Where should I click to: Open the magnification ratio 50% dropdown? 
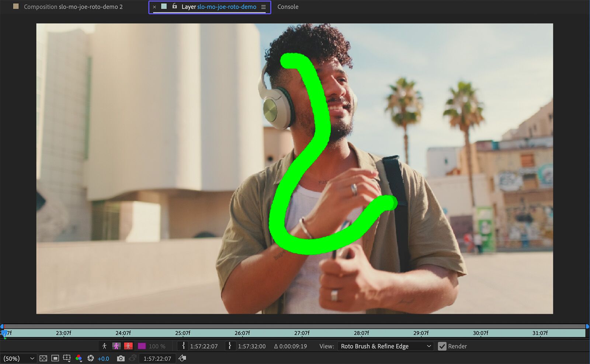(x=18, y=358)
